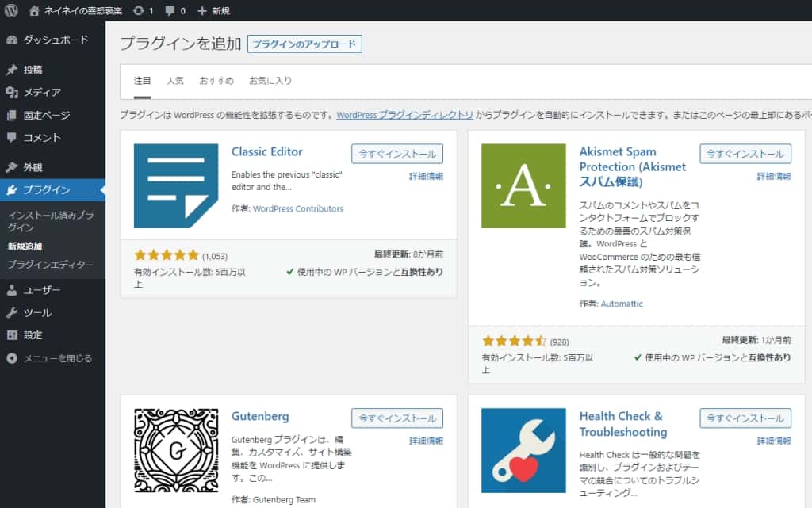This screenshot has width=812, height=508.
Task: Click the 投稿 label in sidebar
Action: click(x=33, y=69)
